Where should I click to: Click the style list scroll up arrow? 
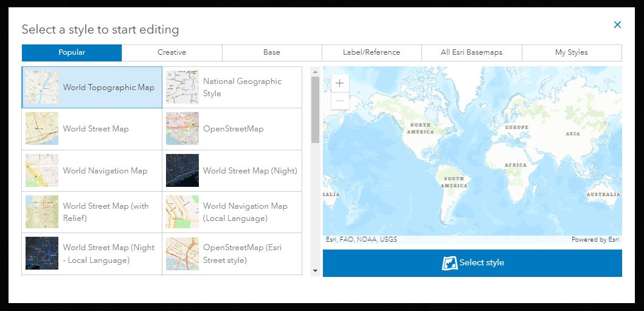[315, 72]
